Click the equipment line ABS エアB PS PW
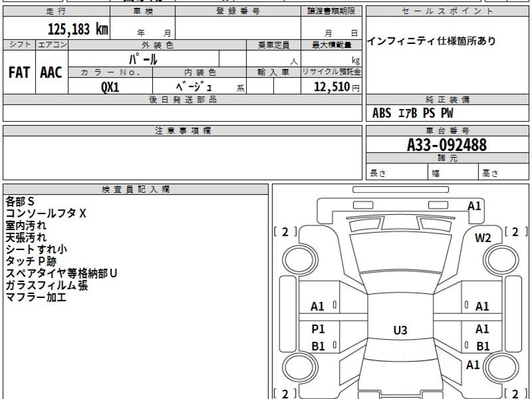The height and width of the screenshot is (399, 532). pyautogui.click(x=413, y=114)
